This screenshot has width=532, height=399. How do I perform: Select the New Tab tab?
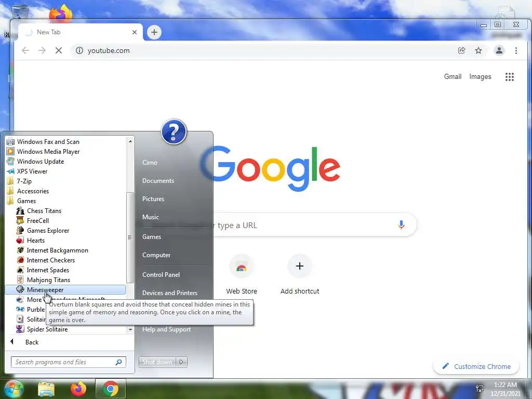click(x=80, y=32)
